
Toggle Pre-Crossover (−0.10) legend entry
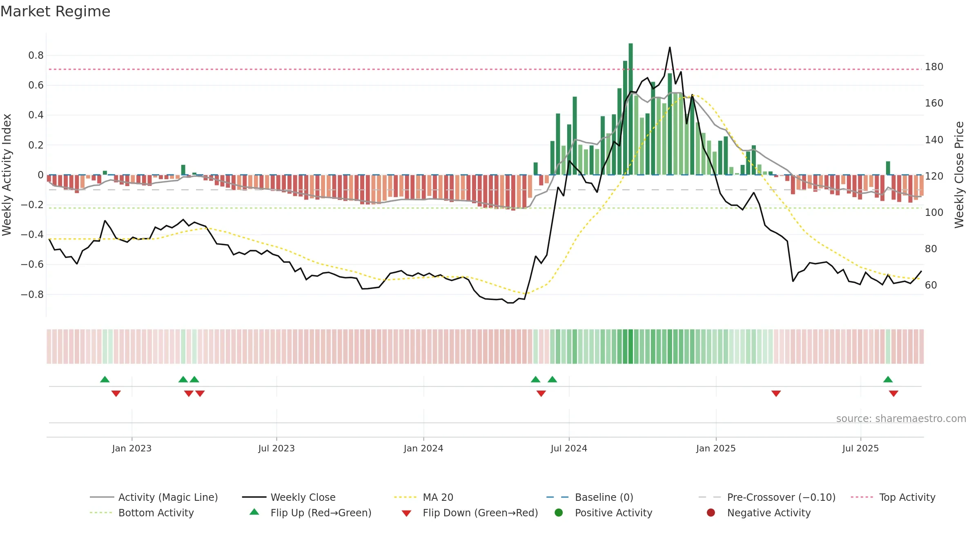click(767, 497)
